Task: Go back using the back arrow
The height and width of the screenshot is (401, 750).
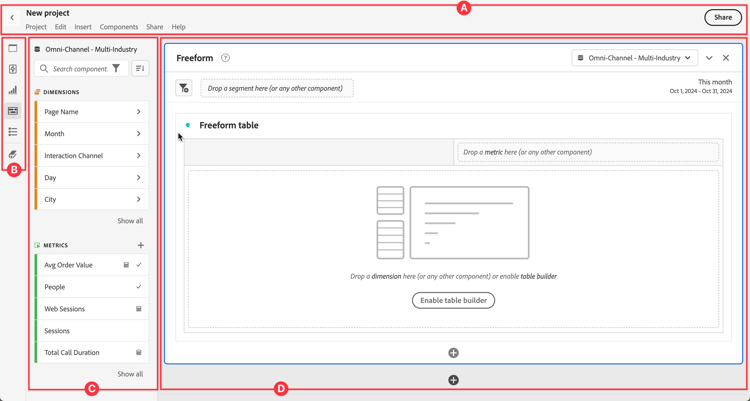Action: click(x=12, y=18)
